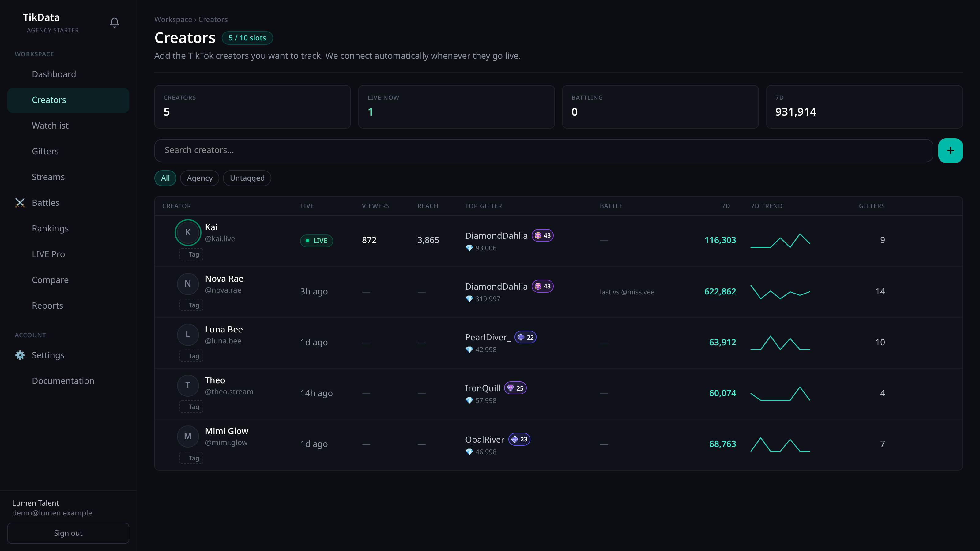The image size is (980, 551).
Task: Select the All filter chip
Action: 165,178
